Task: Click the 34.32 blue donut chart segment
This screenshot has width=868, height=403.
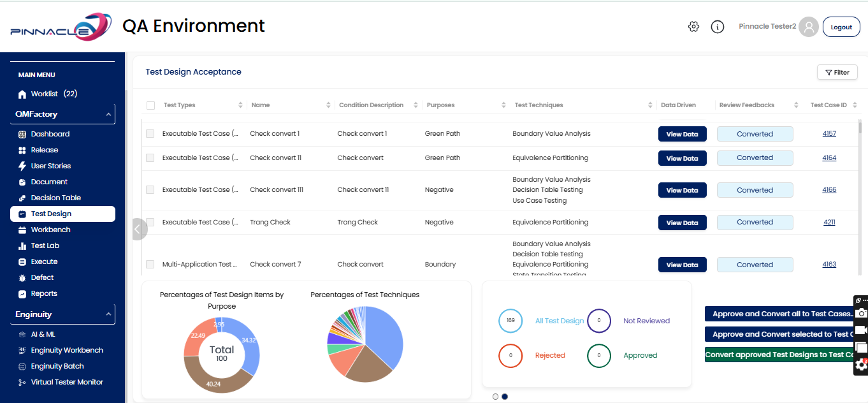Action: [x=248, y=341]
